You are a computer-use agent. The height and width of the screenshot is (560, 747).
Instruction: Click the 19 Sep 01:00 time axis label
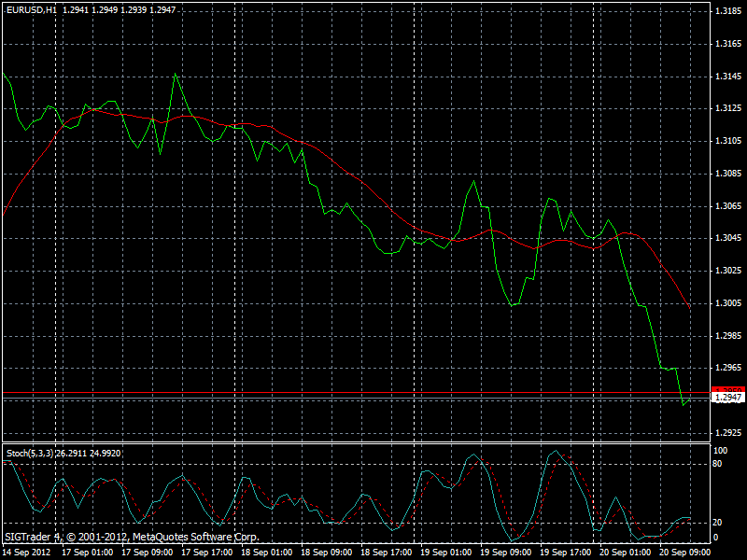pos(446,553)
